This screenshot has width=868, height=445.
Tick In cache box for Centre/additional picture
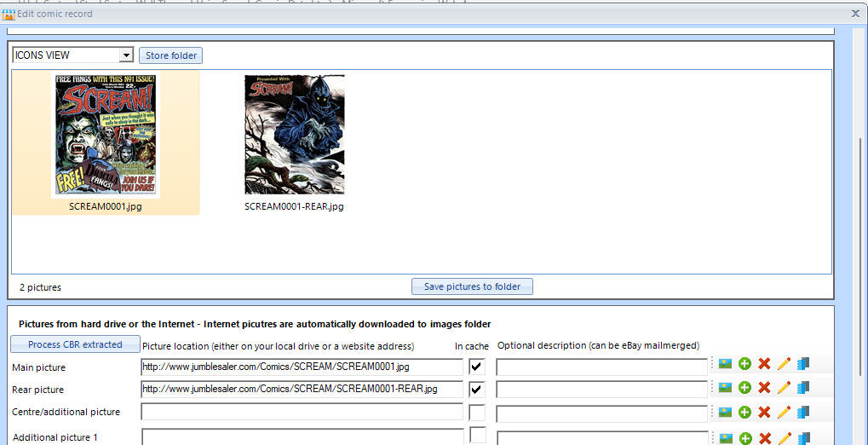point(477,413)
